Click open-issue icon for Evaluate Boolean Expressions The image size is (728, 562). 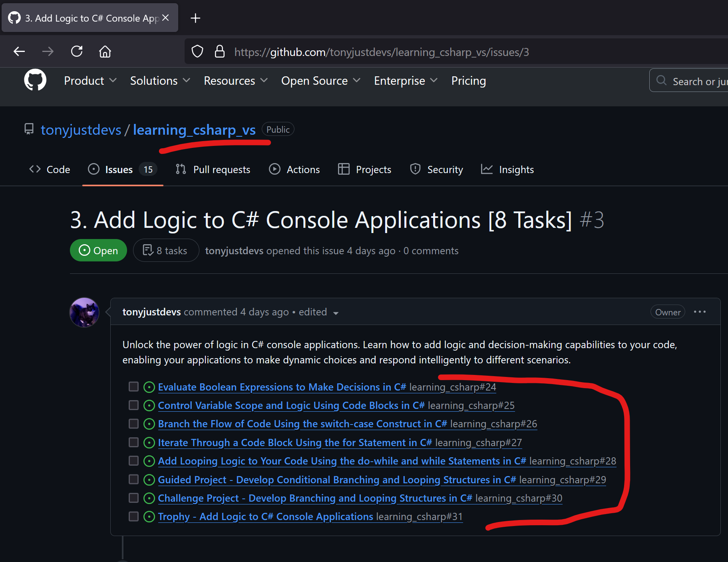click(149, 387)
